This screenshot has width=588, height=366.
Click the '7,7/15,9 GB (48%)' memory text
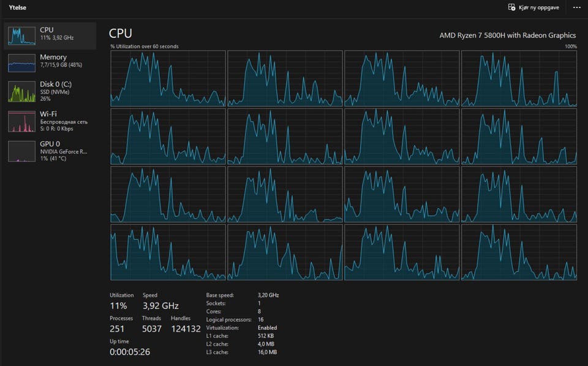pos(61,65)
